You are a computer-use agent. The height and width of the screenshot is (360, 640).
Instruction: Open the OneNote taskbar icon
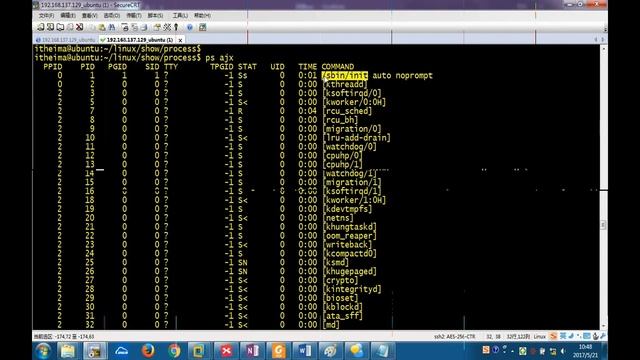point(252,351)
